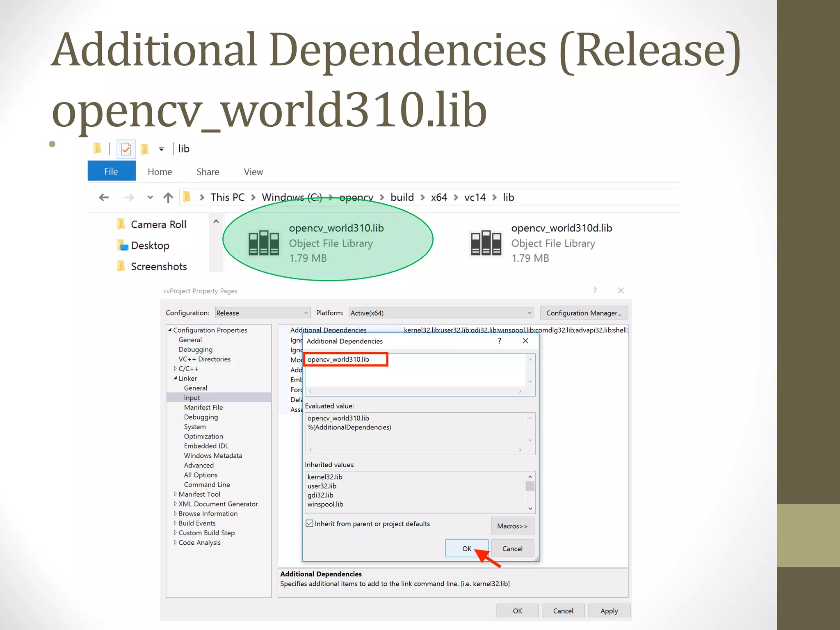The height and width of the screenshot is (630, 840).
Task: Open the File tab in Explorer
Action: [111, 171]
